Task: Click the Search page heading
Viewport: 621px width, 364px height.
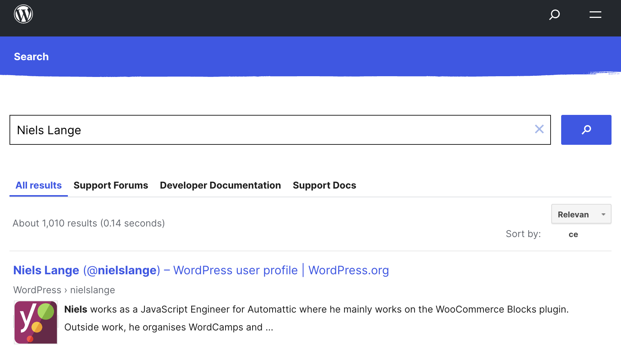Action: (x=31, y=57)
